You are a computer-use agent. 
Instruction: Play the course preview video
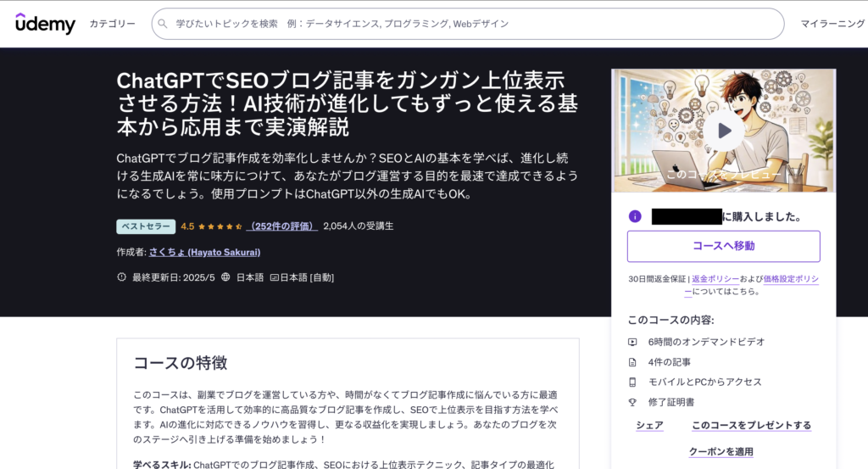pos(724,131)
